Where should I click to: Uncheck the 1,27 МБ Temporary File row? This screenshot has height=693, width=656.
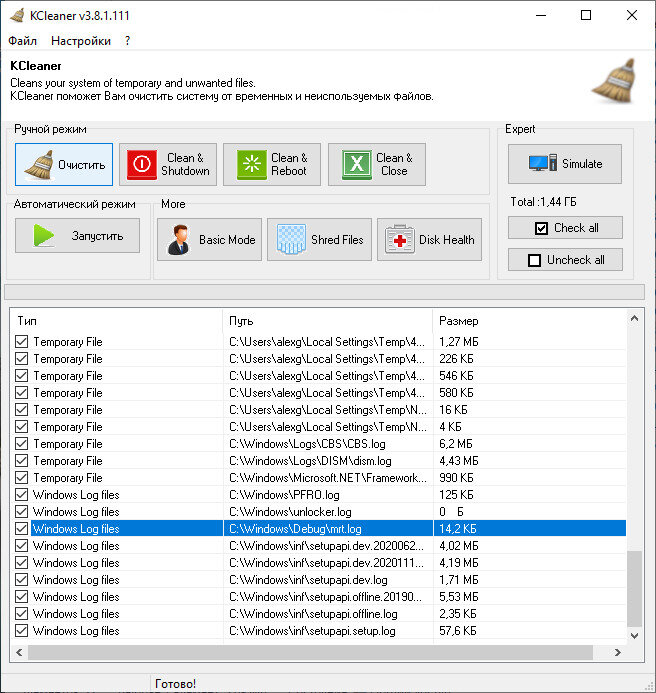coord(21,342)
